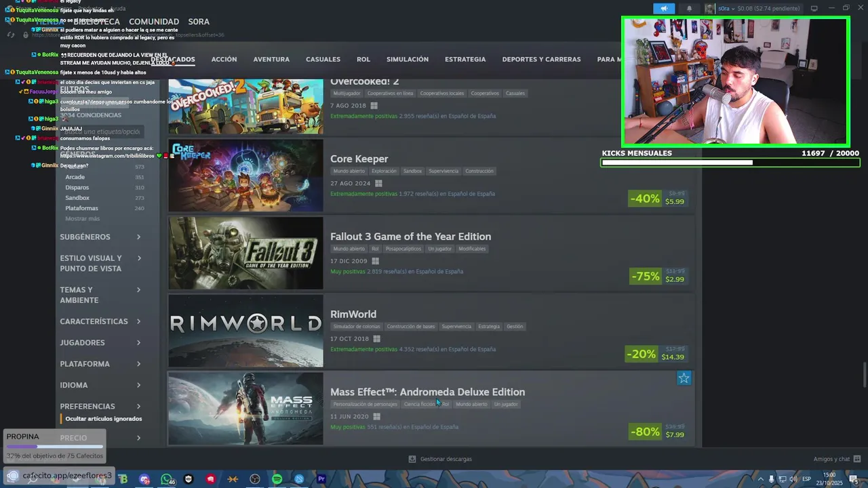Click the ESP language indicator
Image resolution: width=868 pixels, height=488 pixels.
click(x=807, y=479)
